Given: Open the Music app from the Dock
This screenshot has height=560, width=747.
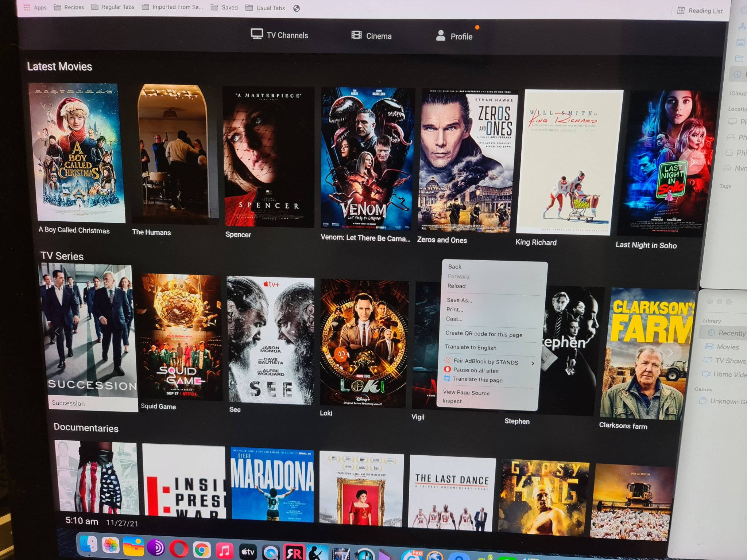Looking at the screenshot, I should tap(224, 551).
